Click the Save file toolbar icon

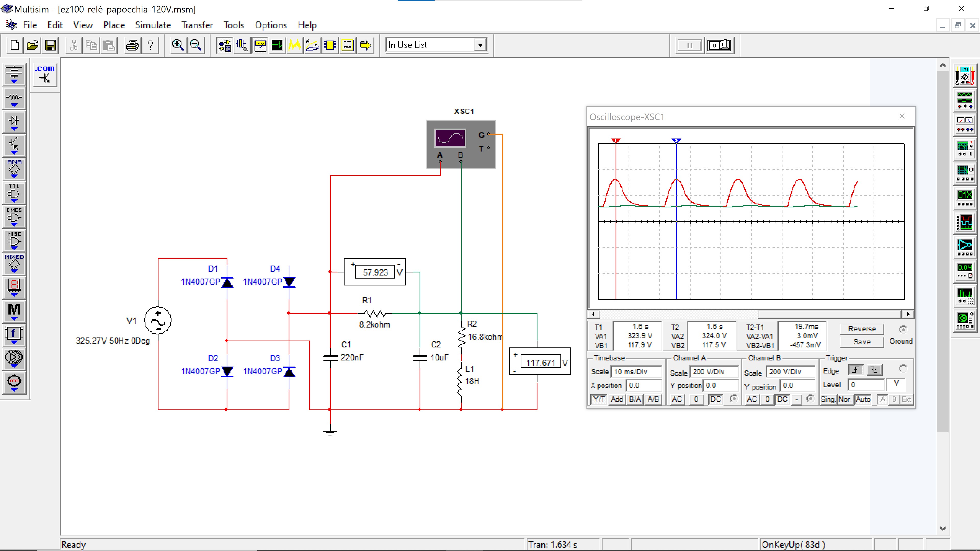[x=51, y=45]
